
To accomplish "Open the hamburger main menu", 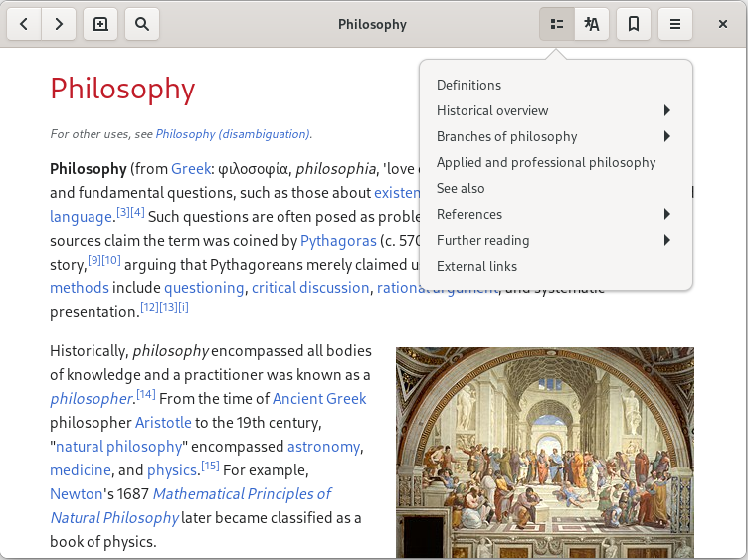I will click(675, 24).
